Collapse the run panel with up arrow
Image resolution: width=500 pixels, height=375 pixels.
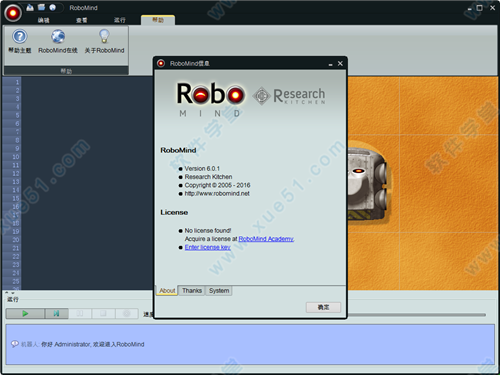7,293
